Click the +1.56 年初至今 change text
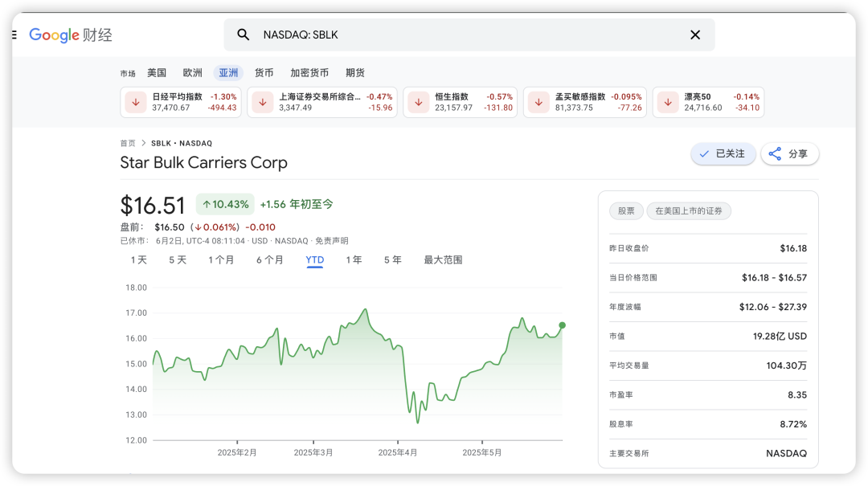 (297, 204)
